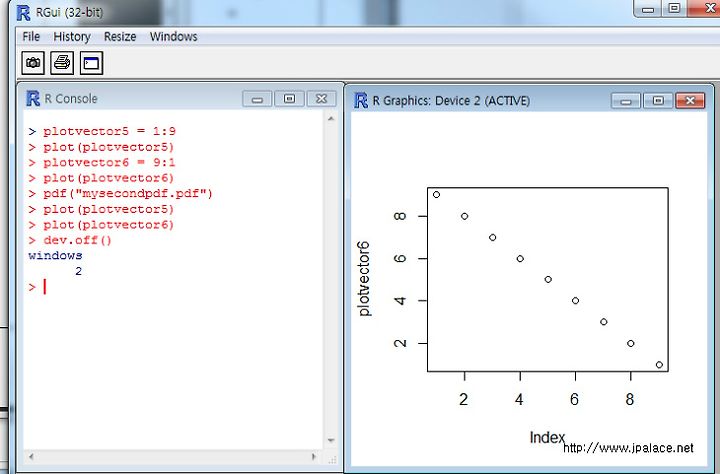Click the return-focus-to-console toolbar icon

click(91, 63)
